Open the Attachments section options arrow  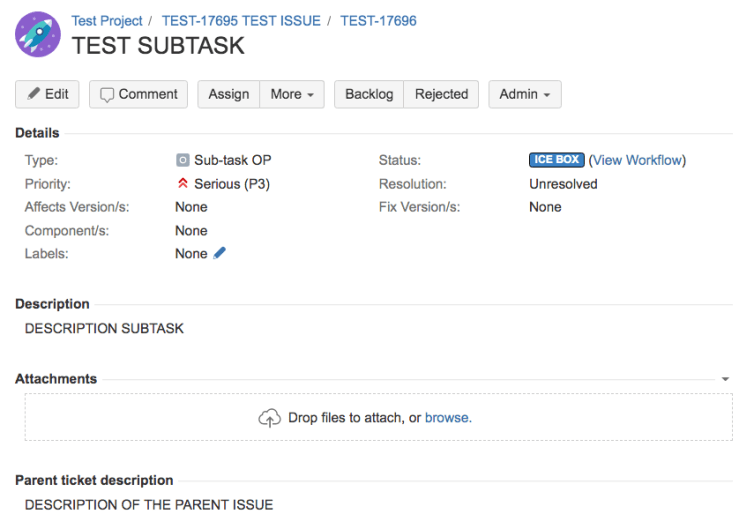725,380
